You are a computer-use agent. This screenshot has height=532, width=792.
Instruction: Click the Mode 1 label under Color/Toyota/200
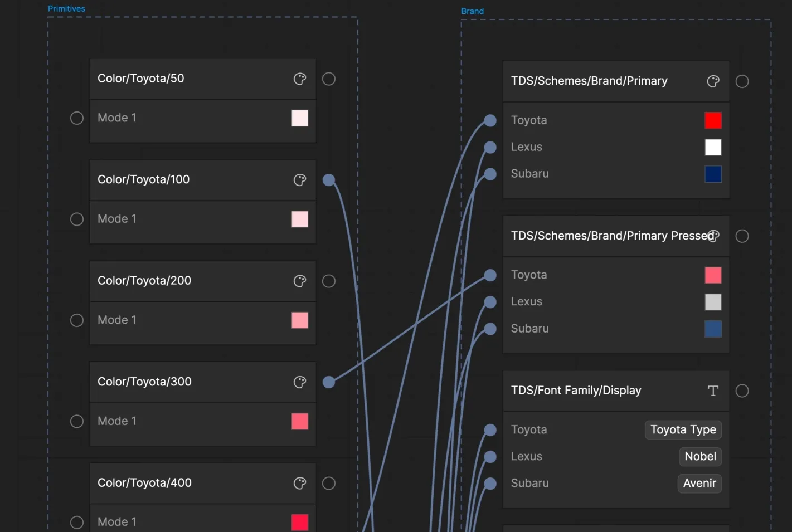(117, 320)
